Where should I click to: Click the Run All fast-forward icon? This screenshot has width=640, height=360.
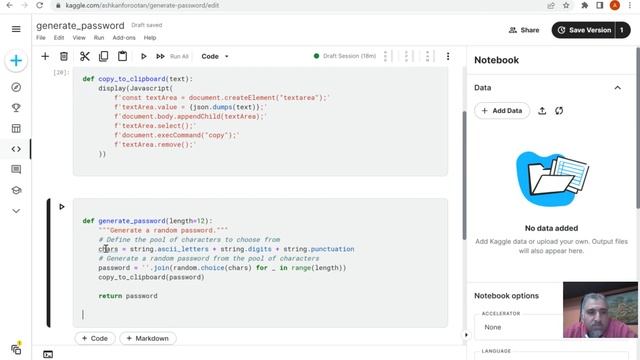(160, 56)
